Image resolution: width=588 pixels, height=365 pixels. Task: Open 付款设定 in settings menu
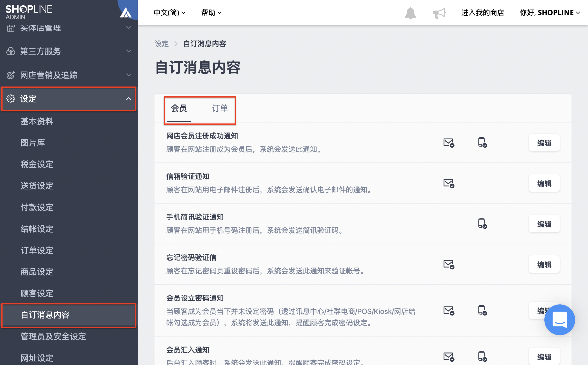[x=37, y=207]
